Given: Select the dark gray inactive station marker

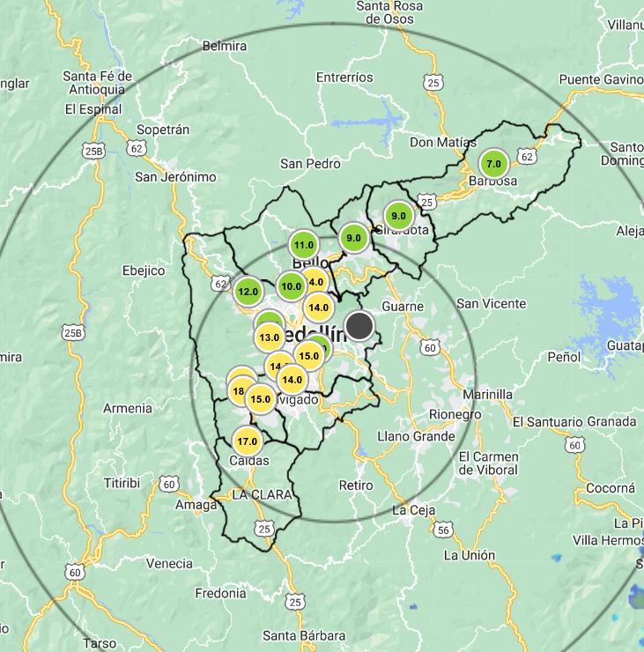Looking at the screenshot, I should point(359,326).
